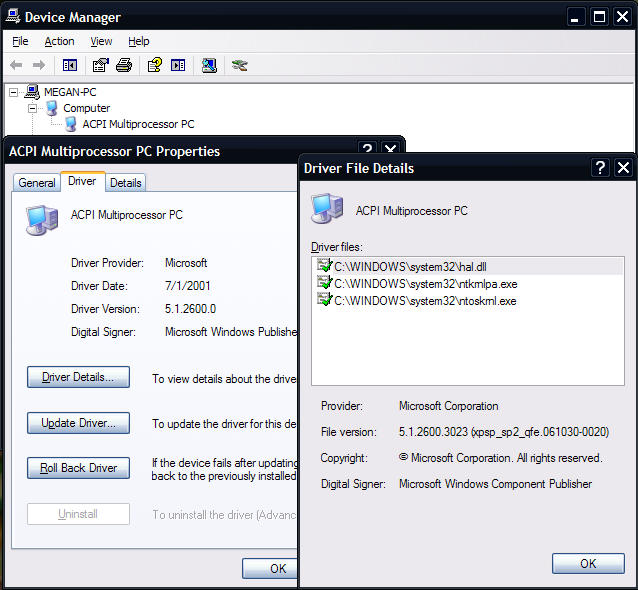Maximize the Device Manager window
This screenshot has width=638, height=590.
pyautogui.click(x=599, y=17)
